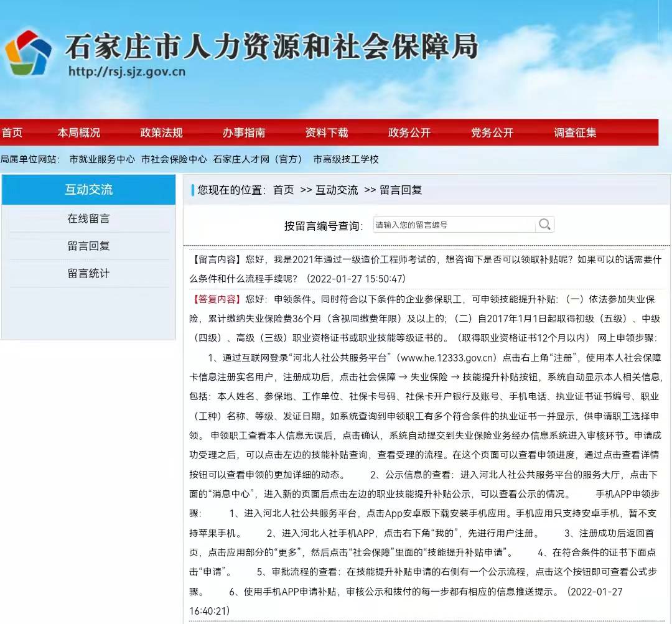Click the 首页 breadcrumb link
This screenshot has height=624, width=672.
pos(284,190)
